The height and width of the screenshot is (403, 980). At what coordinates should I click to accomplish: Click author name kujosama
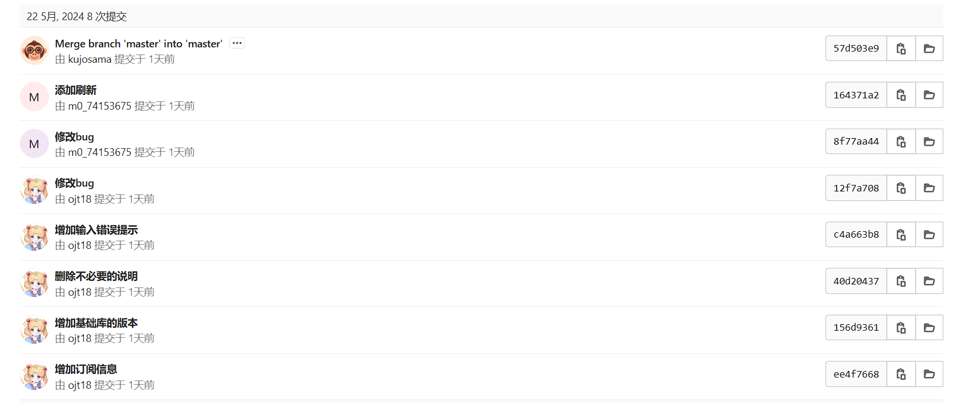pyautogui.click(x=89, y=59)
